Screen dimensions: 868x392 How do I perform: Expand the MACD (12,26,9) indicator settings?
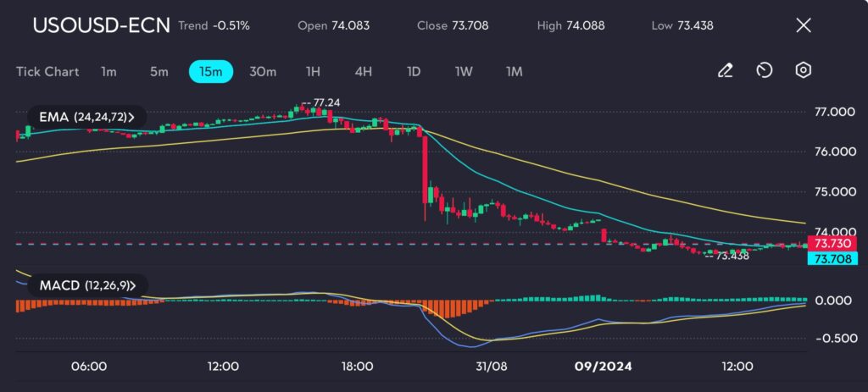(x=86, y=285)
